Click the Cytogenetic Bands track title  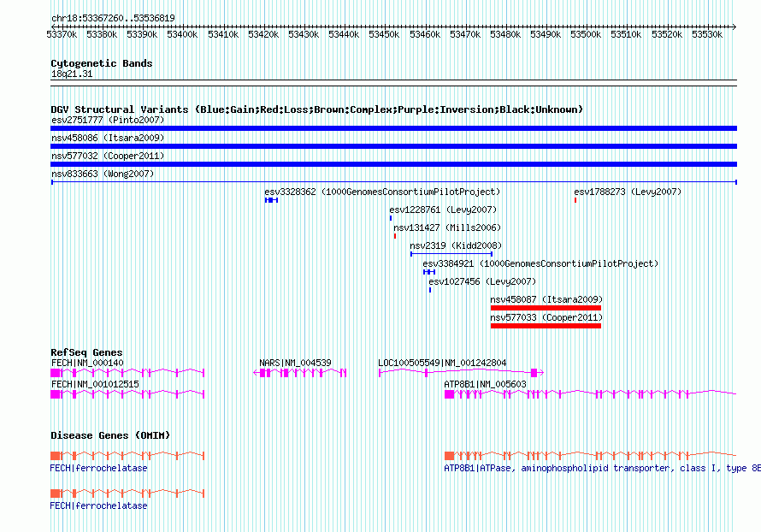[x=102, y=63]
